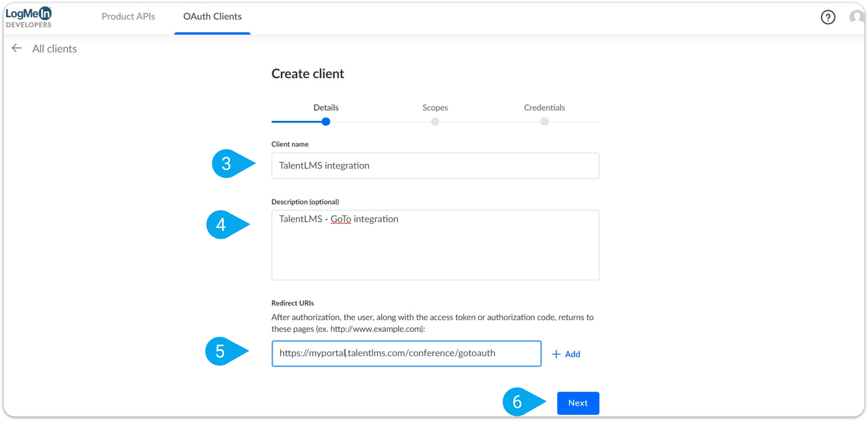This screenshot has height=421, width=868.
Task: Select the Details step label
Action: click(326, 107)
